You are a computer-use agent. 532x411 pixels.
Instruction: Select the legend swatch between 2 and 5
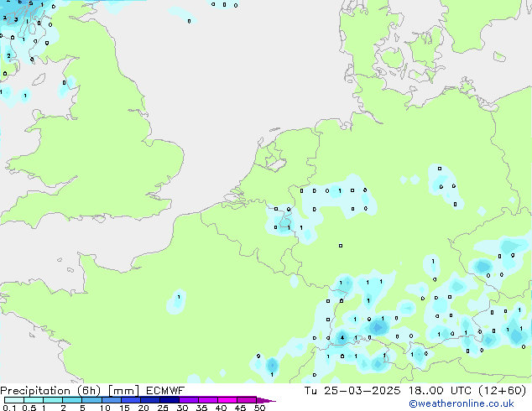(x=72, y=400)
